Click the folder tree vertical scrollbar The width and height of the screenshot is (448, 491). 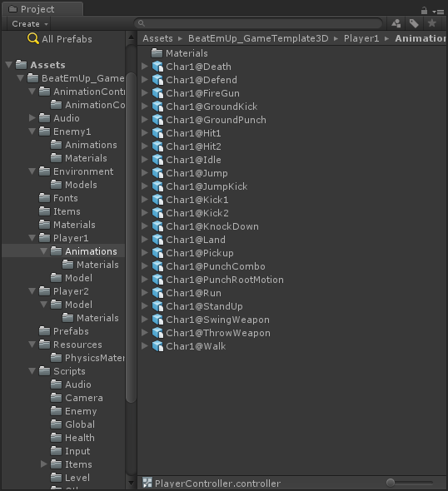(131, 237)
